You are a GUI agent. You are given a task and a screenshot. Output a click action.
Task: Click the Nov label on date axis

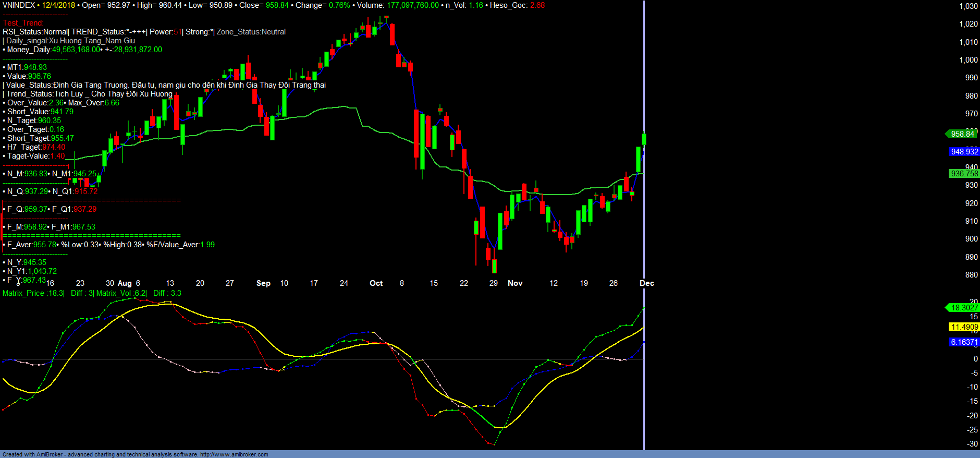point(514,283)
